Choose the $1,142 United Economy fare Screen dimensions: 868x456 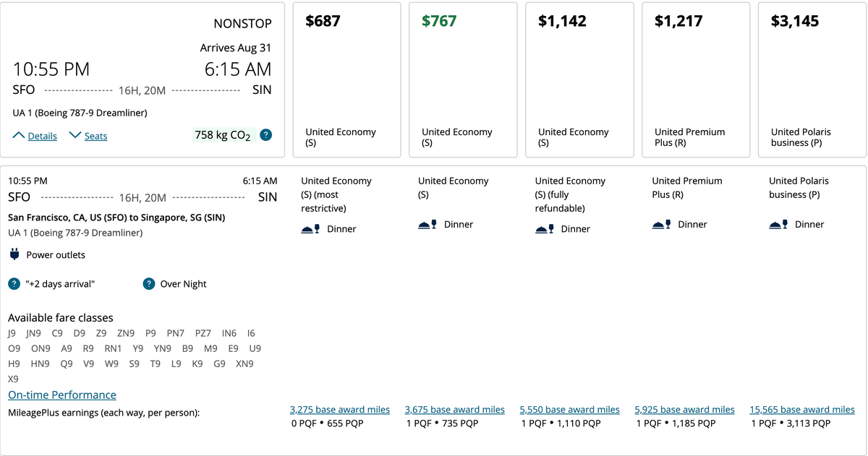pos(579,79)
